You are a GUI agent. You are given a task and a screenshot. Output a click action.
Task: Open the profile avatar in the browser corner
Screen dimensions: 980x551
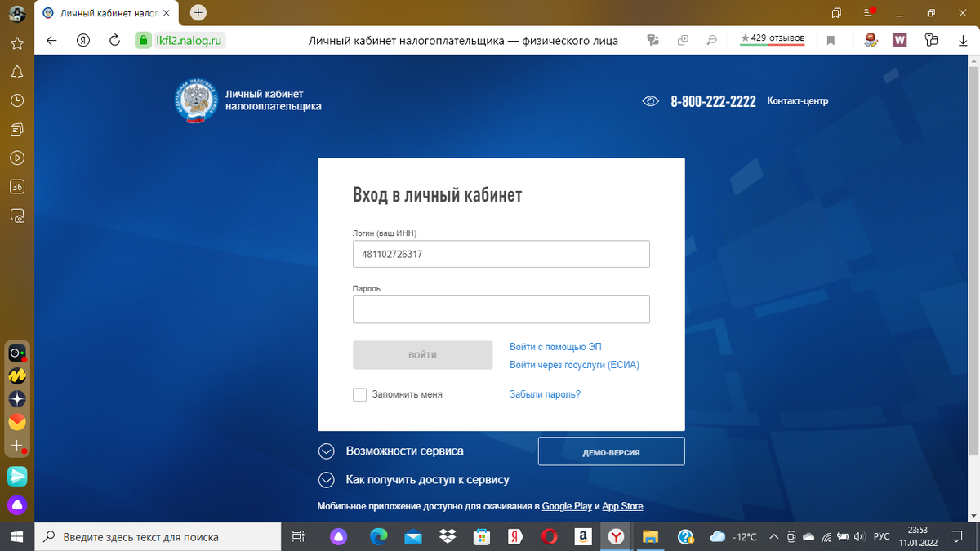pyautogui.click(x=16, y=13)
